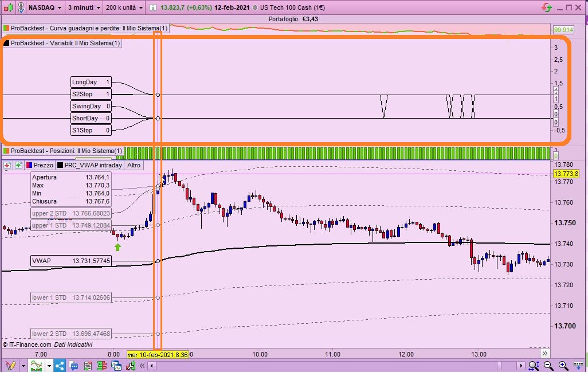This screenshot has width=588, height=372.
Task: Open the 3 minuti timeframe dropdown
Action: pyautogui.click(x=84, y=7)
